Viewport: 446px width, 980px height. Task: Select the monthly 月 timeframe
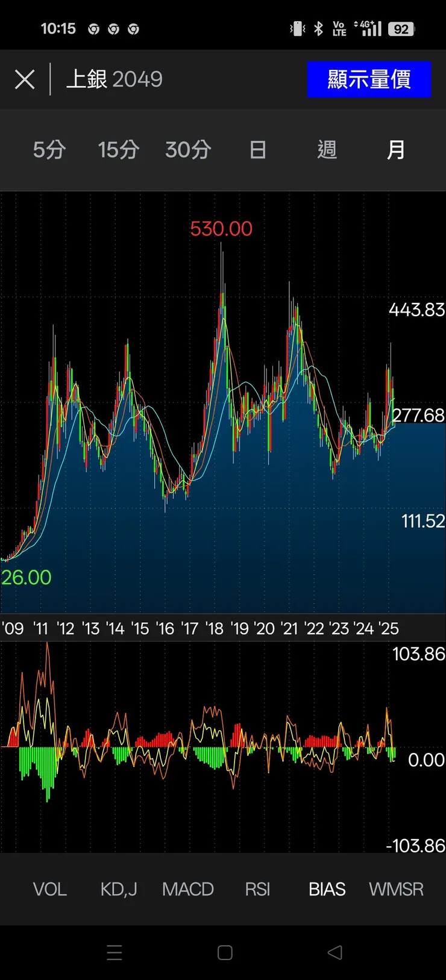(x=396, y=149)
